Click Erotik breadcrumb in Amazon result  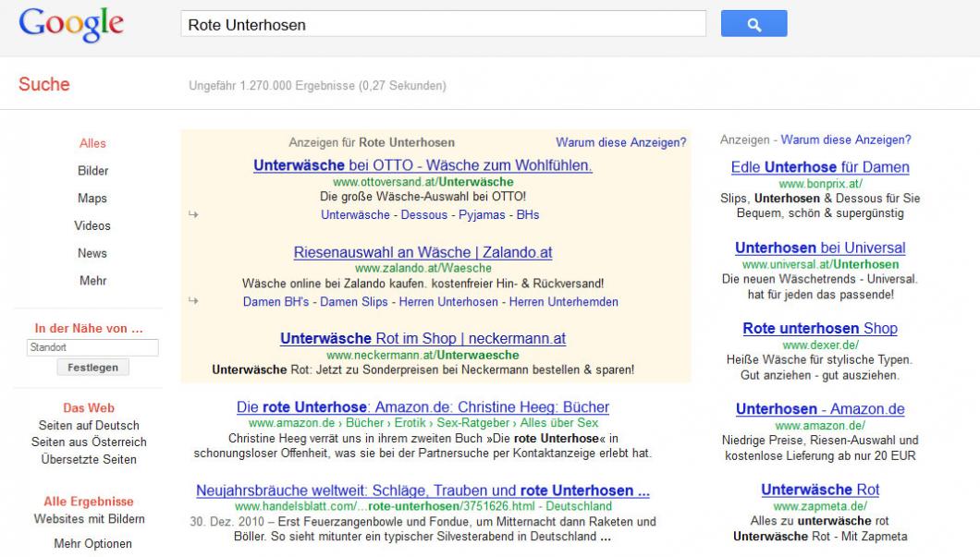pyautogui.click(x=410, y=423)
